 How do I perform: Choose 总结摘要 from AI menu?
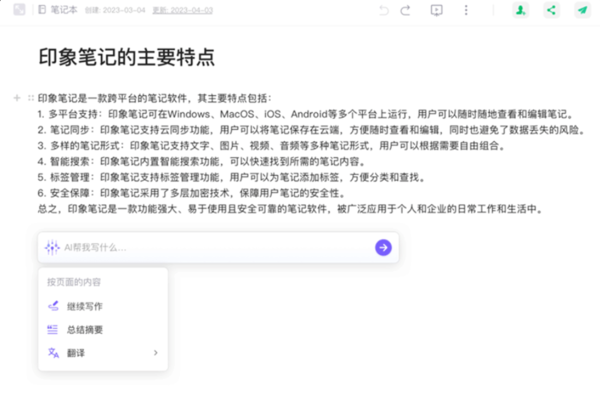tap(103, 330)
